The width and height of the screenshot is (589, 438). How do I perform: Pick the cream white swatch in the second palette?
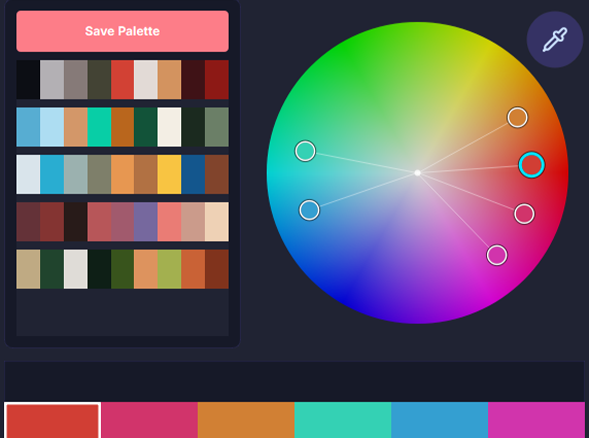[x=169, y=127]
